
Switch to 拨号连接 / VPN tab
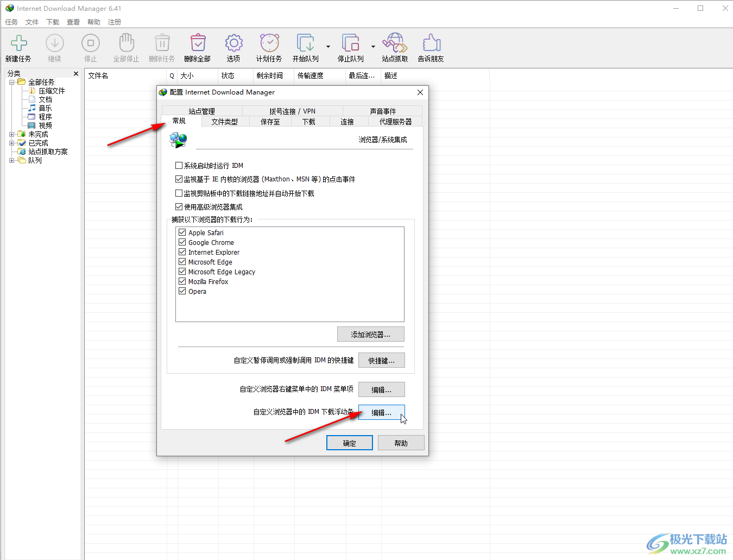coord(292,111)
